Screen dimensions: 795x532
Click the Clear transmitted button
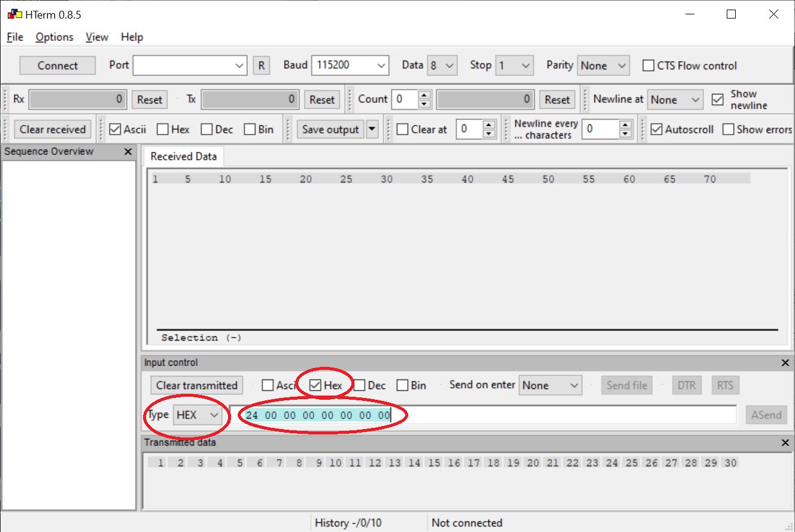tap(196, 385)
